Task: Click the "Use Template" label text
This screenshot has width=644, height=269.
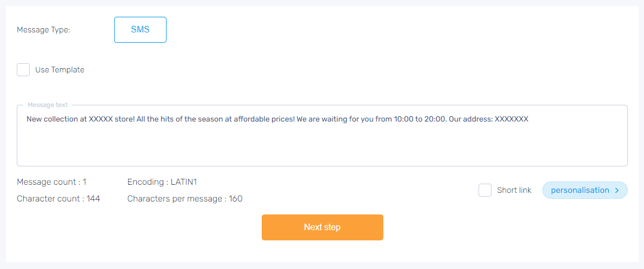Action: (59, 70)
